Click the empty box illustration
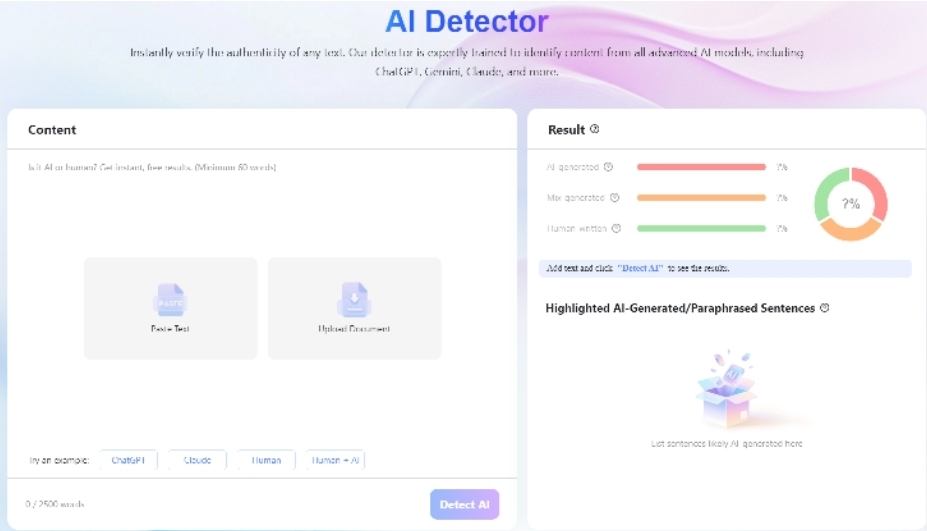The width and height of the screenshot is (927, 531). tap(727, 390)
